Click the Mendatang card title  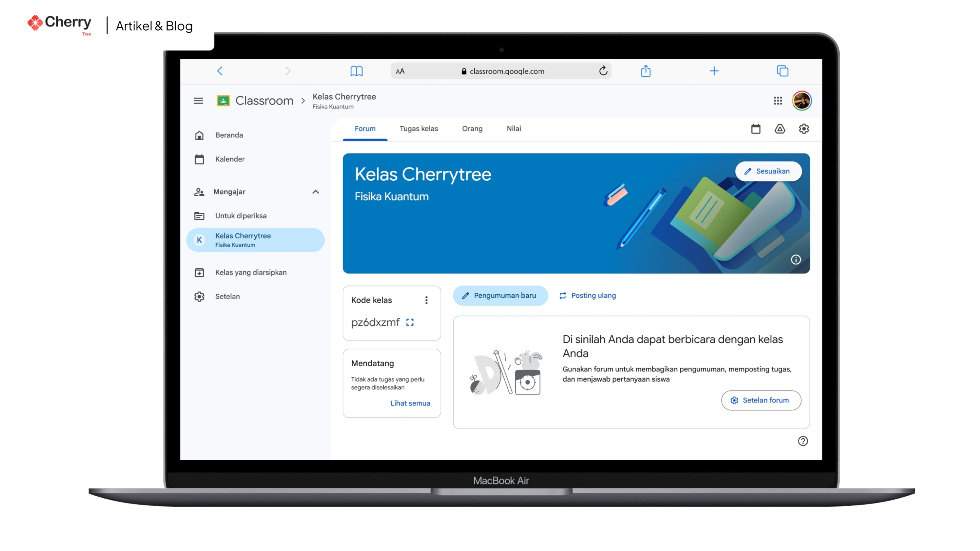(x=372, y=363)
